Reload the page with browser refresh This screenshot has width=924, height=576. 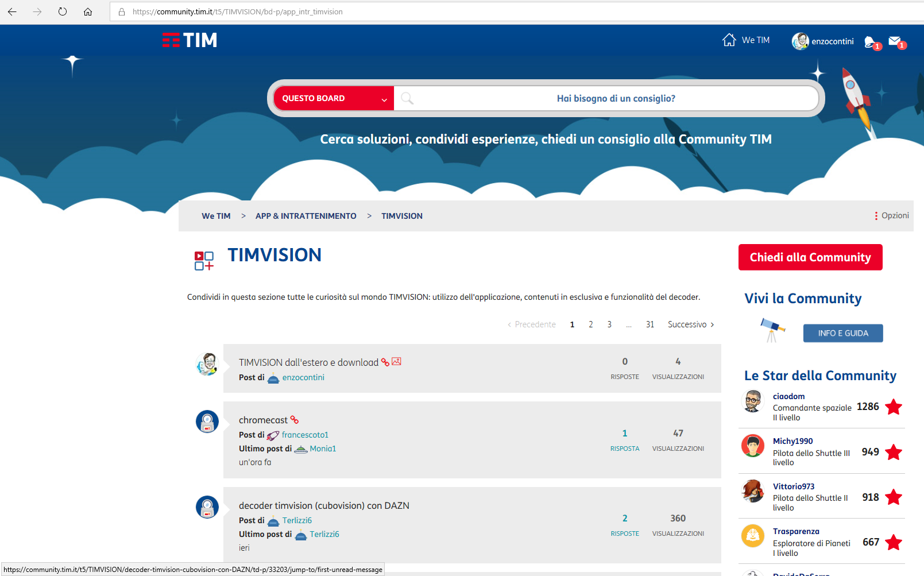[x=63, y=11]
